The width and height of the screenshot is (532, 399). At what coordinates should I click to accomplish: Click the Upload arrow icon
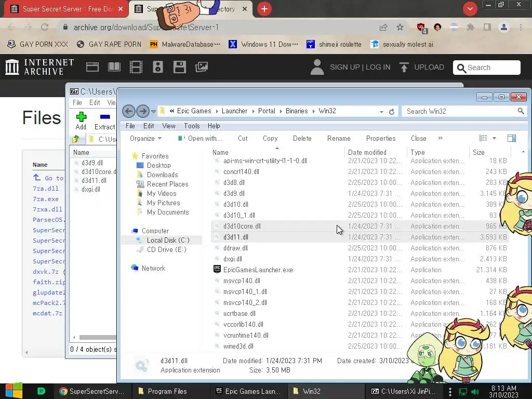[404, 67]
